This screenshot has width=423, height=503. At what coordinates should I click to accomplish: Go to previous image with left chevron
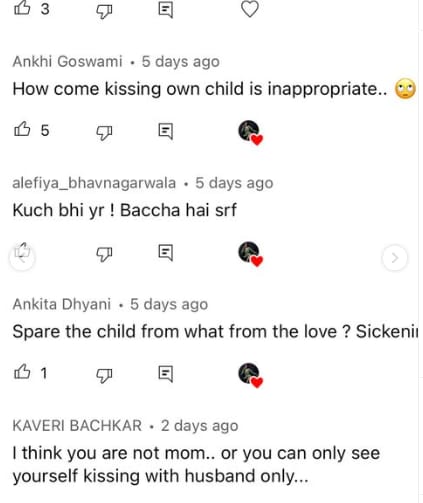(22, 257)
